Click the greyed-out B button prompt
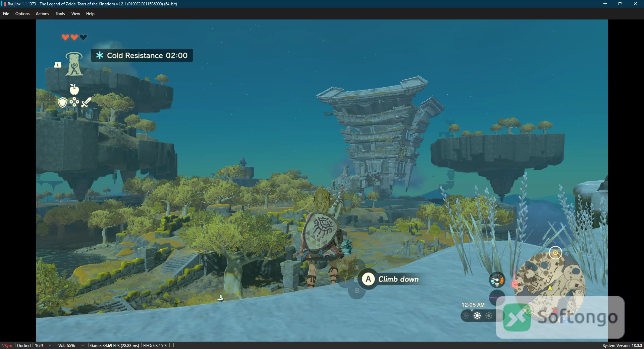 [x=357, y=291]
